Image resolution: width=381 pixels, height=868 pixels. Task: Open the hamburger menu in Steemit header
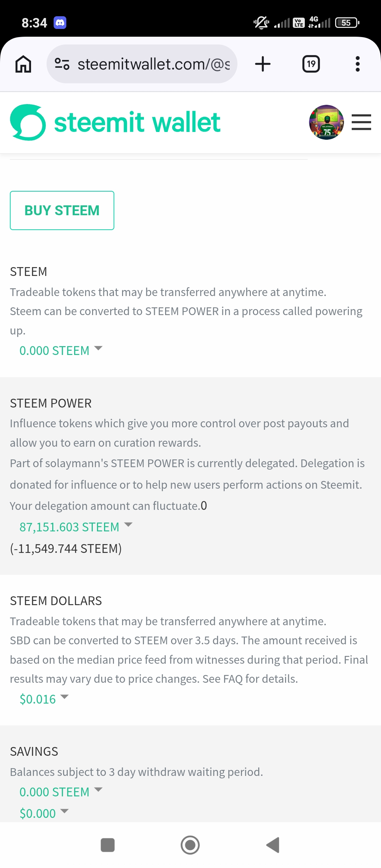click(362, 122)
